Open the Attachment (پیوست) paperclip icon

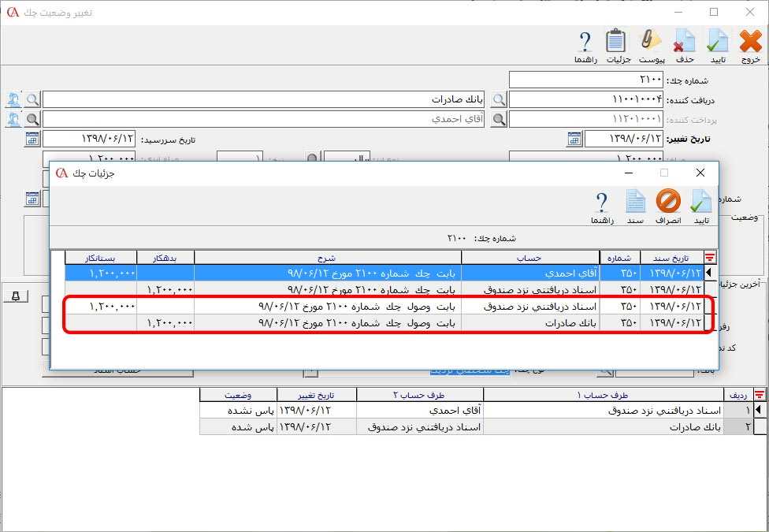[x=651, y=46]
